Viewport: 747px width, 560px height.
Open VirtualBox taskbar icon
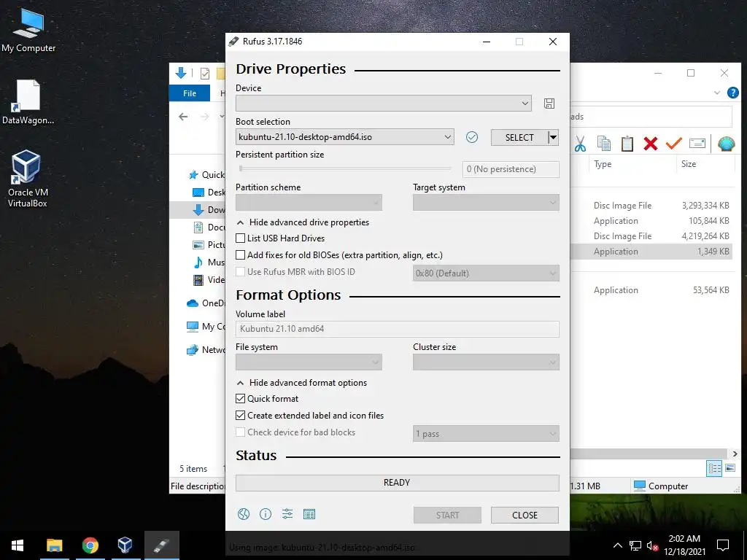coord(125,545)
